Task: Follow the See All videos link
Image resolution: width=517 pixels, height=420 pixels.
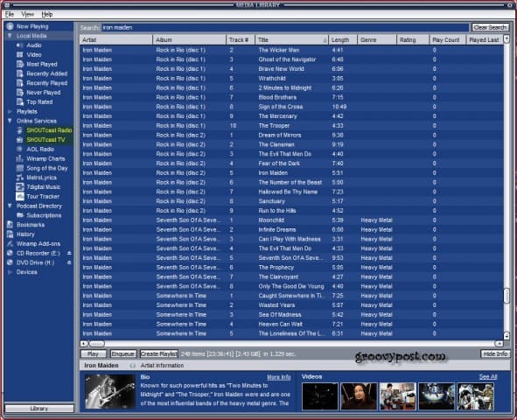Action: [x=488, y=377]
